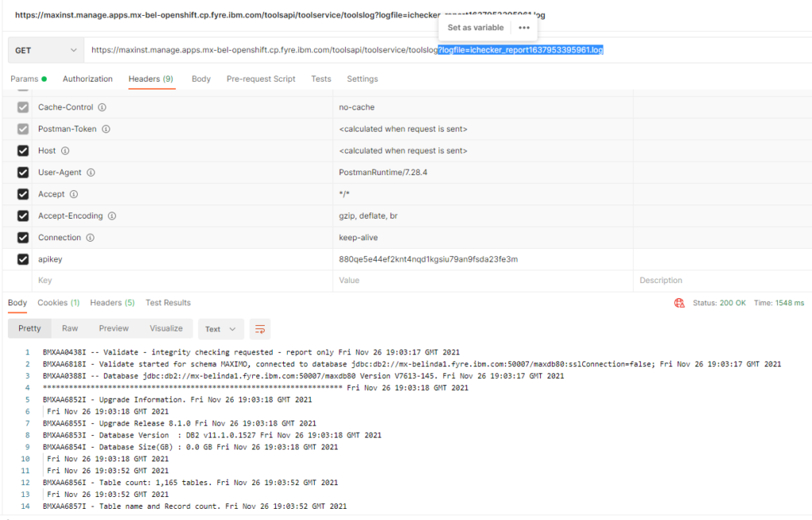This screenshot has width=812, height=520.
Task: Click the apikey value field
Action: 483,259
